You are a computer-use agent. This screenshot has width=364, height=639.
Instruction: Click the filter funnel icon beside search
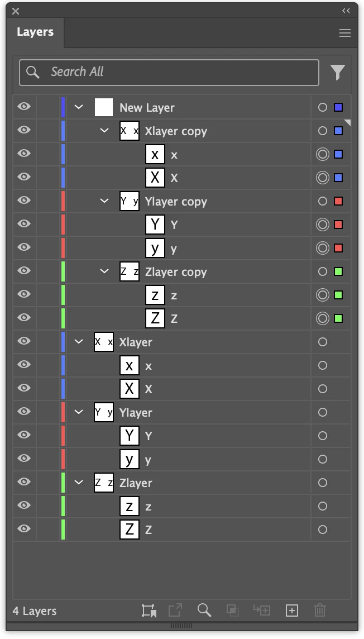[x=338, y=73]
